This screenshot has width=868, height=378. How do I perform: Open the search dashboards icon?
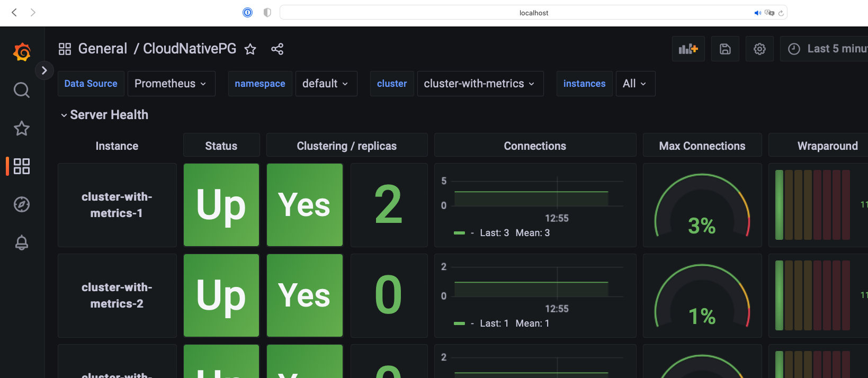click(22, 90)
